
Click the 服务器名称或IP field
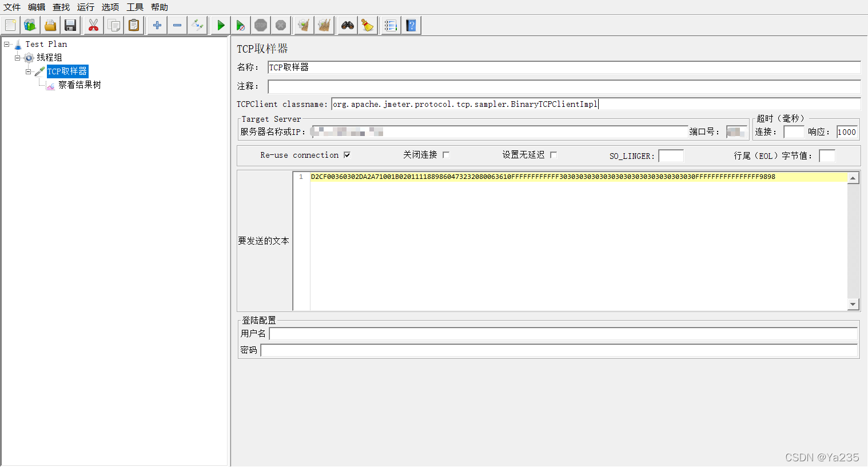tap(499, 132)
